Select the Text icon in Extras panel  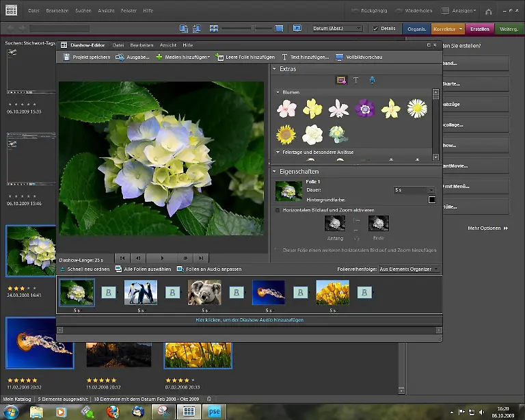[x=356, y=81]
